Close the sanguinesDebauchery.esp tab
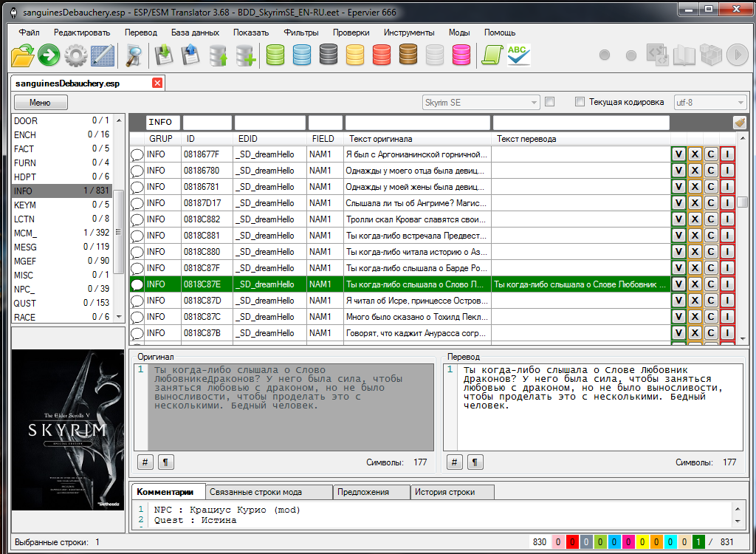The width and height of the screenshot is (756, 554). 157,83
